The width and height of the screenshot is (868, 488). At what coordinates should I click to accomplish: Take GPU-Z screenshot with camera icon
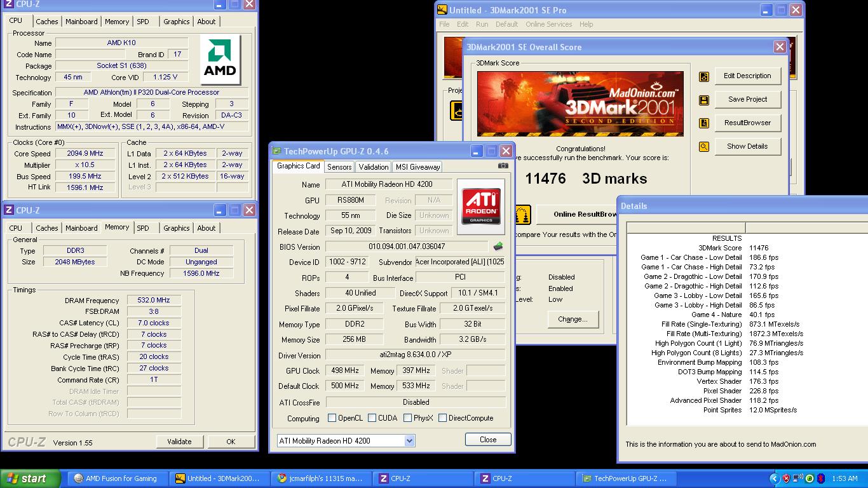503,166
